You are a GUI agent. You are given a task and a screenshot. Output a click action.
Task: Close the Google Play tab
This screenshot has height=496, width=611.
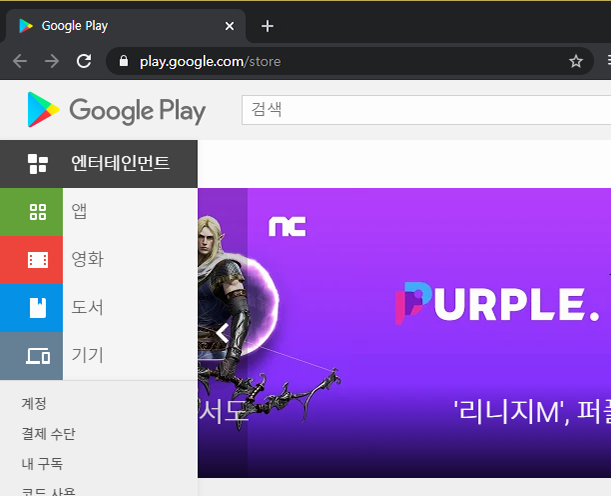click(x=230, y=26)
